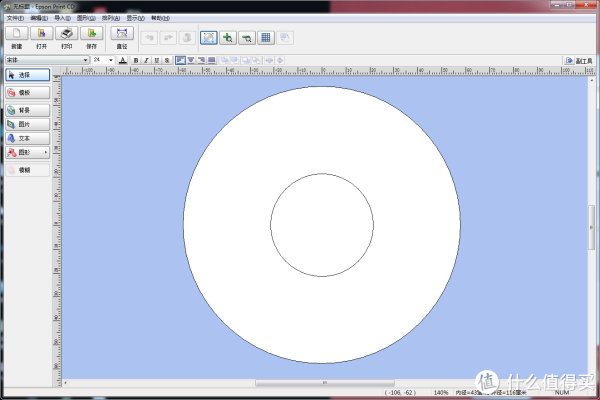The image size is (600, 400).
Task: Click the vertical scrollbar thumb
Action: [x=592, y=227]
